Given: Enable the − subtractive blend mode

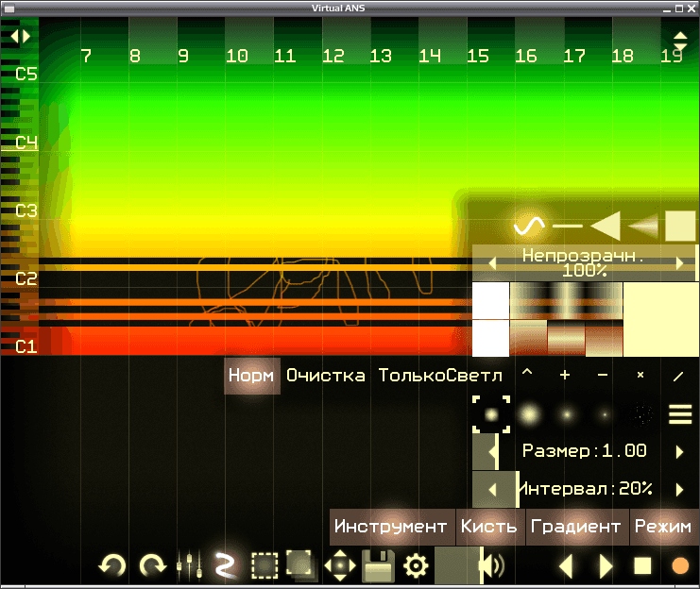Looking at the screenshot, I should point(603,375).
